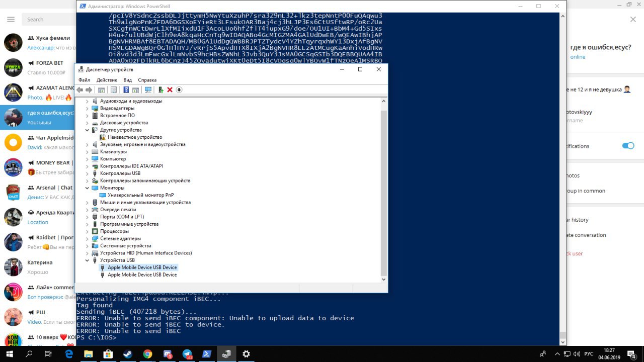Open the Telegram hamburger menu
This screenshot has width=644, height=362.
[x=11, y=19]
